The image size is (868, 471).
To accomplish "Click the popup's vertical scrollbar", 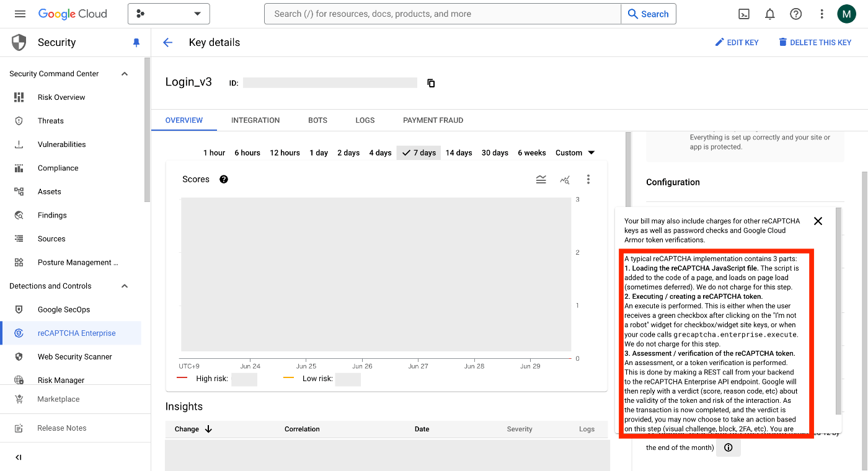I will 839,311.
